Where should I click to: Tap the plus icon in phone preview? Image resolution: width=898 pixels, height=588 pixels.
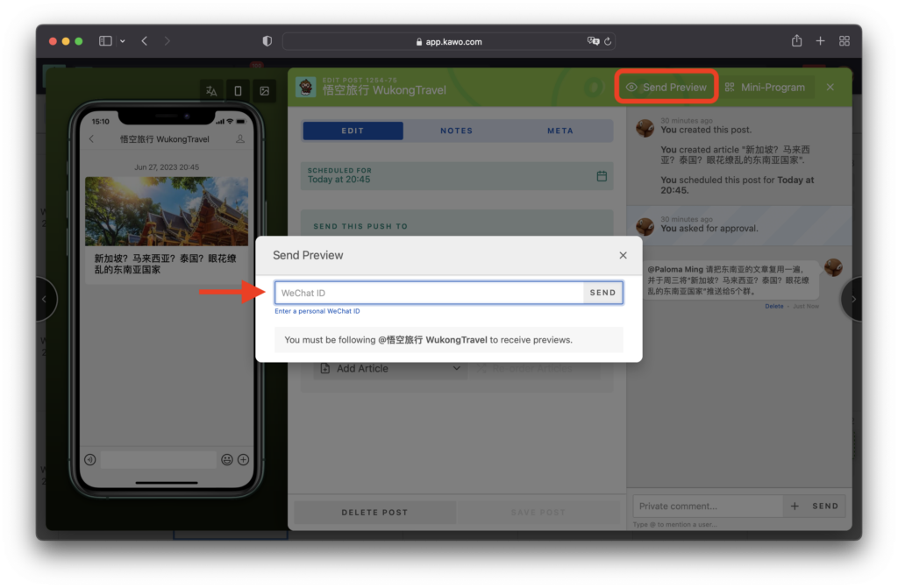tap(244, 460)
